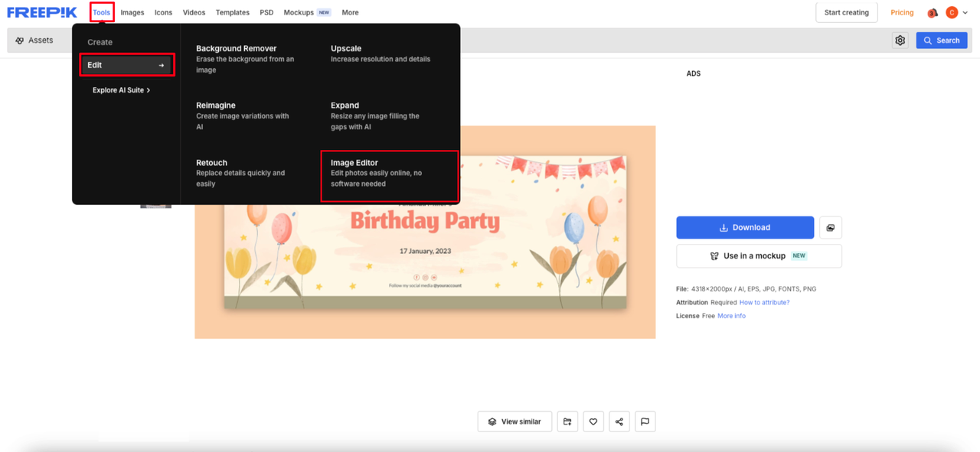980x452 pixels.
Task: Click the ADS label text
Action: tap(694, 73)
